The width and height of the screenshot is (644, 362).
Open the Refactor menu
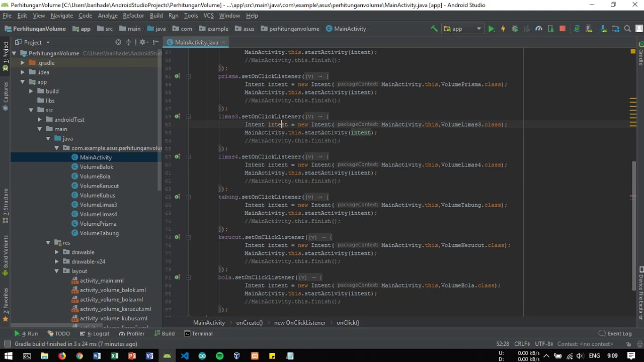tap(133, 16)
